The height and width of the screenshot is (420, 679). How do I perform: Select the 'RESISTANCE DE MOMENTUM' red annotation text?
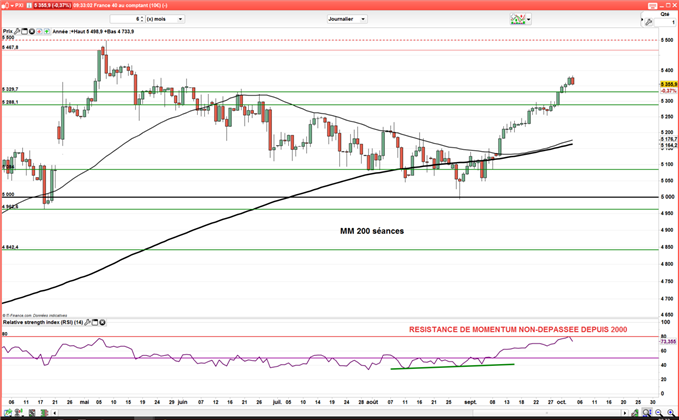click(x=518, y=330)
